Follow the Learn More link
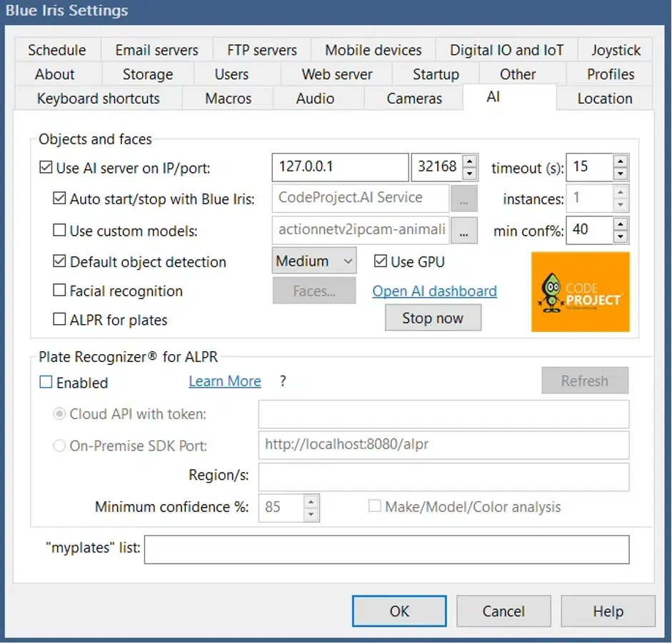The height and width of the screenshot is (644, 672). (x=224, y=381)
